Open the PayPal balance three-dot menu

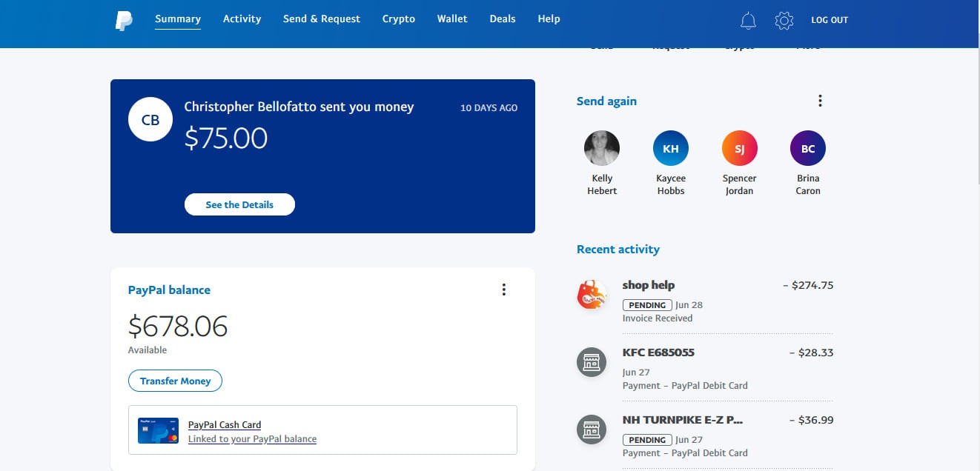coord(504,290)
